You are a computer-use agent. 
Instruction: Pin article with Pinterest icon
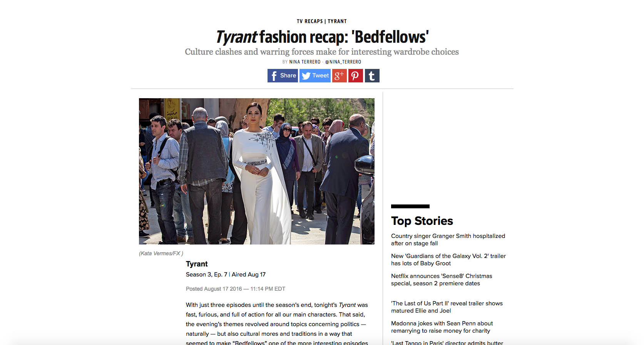(x=355, y=75)
